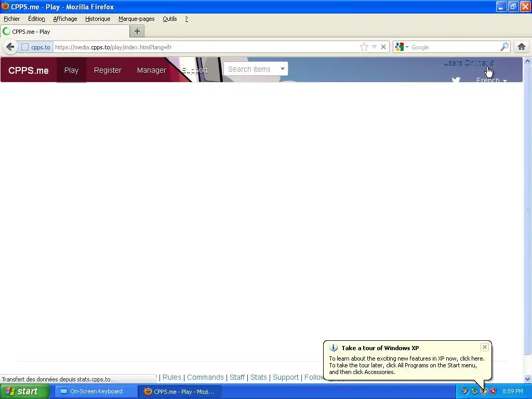
Task: Open the Support footer link
Action: pyautogui.click(x=286, y=377)
